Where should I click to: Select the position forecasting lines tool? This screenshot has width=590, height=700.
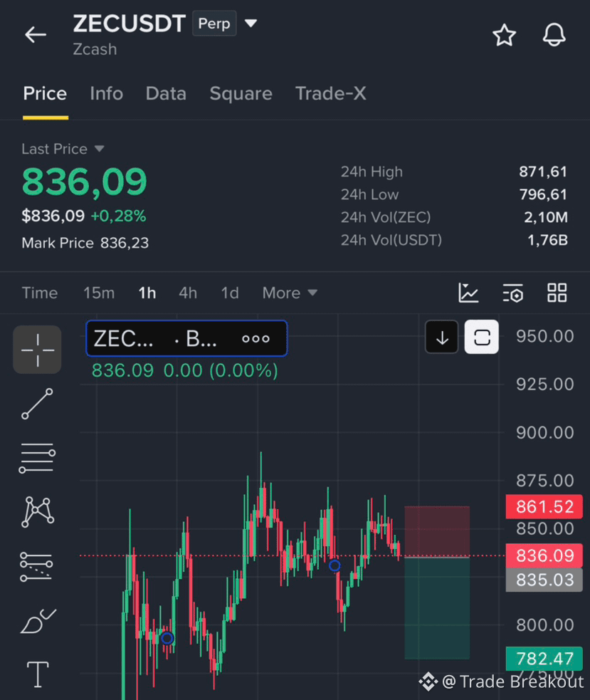[36, 567]
